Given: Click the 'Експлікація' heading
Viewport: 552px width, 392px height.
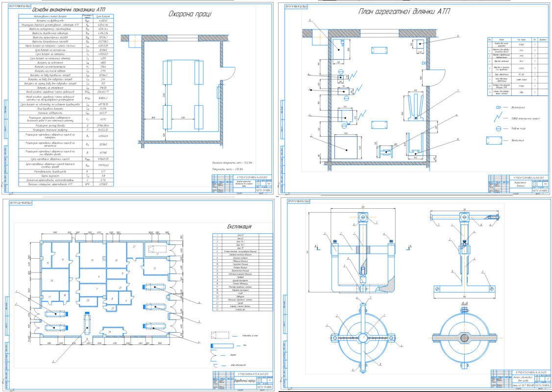Looking at the screenshot, I should [x=240, y=227].
